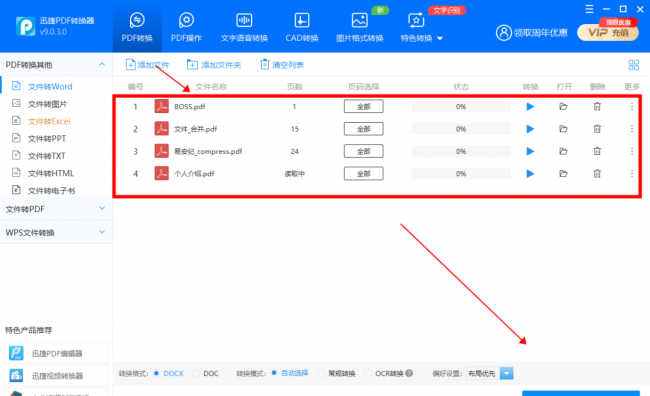
Task: Switch to the PDF转换 top tab
Action: click(x=137, y=27)
